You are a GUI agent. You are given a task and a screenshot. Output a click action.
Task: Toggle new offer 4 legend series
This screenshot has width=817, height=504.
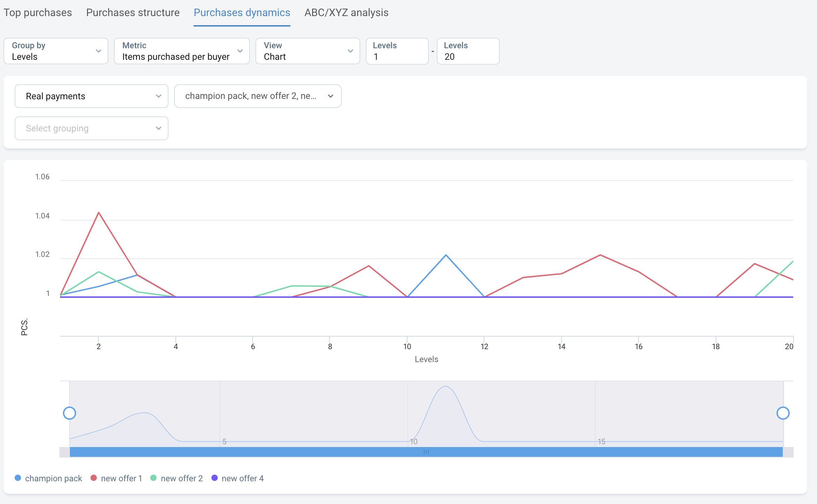pos(238,478)
